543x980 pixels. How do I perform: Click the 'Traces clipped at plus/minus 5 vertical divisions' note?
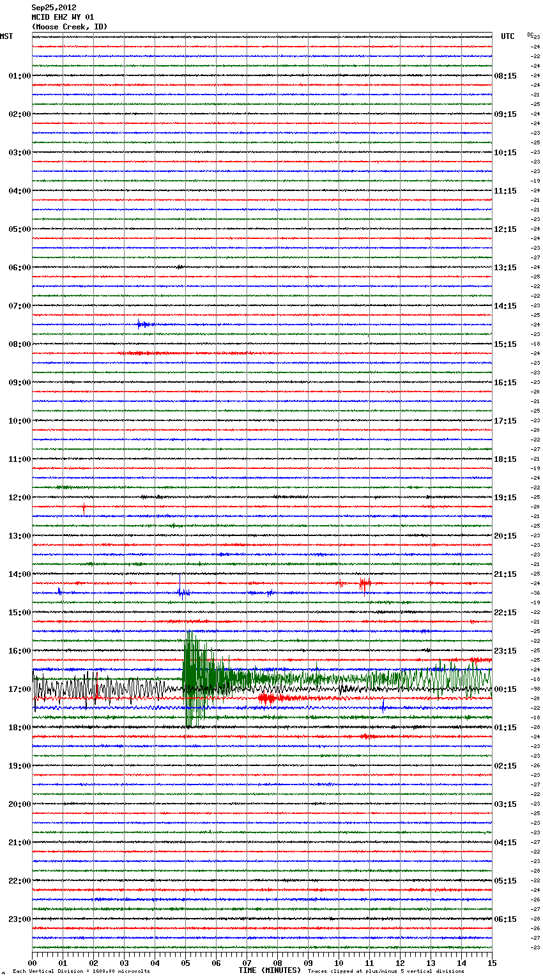tap(386, 972)
